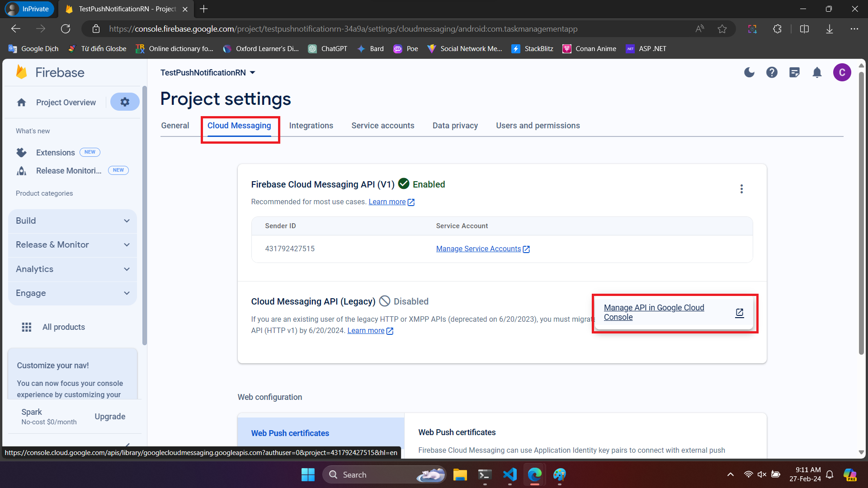Click Manage Service Accounts link
Viewport: 868px width, 488px height.
482,249
